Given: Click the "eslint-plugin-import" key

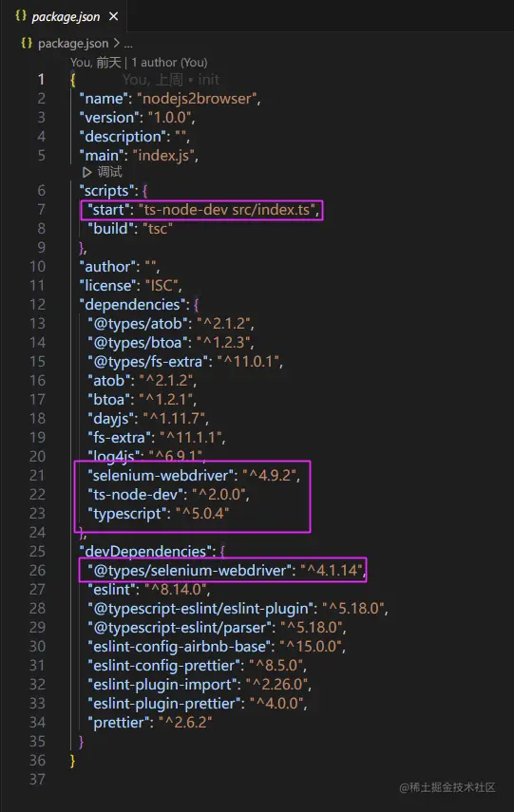Looking at the screenshot, I should [164, 685].
